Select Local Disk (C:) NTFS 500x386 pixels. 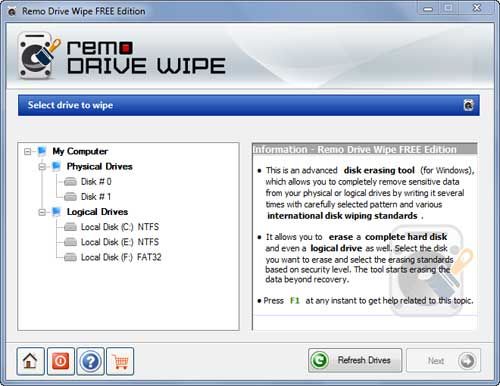tap(120, 227)
